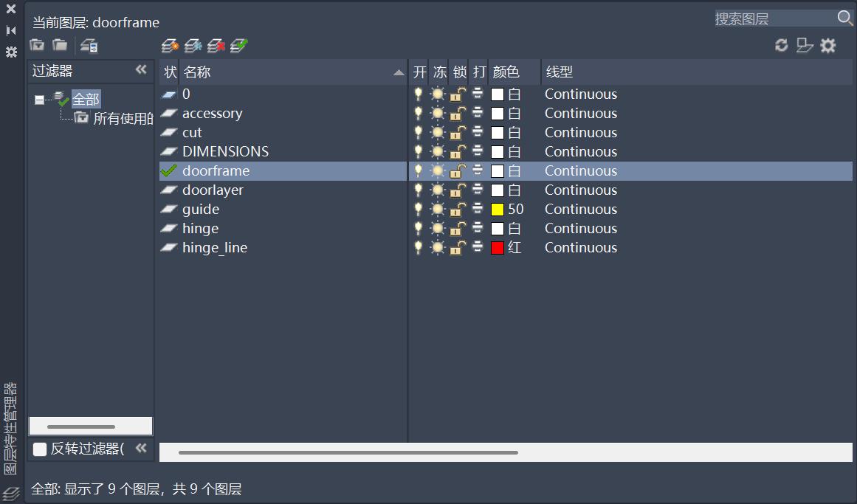Click the plot icon for layer 0
The width and height of the screenshot is (857, 504).
click(x=478, y=94)
